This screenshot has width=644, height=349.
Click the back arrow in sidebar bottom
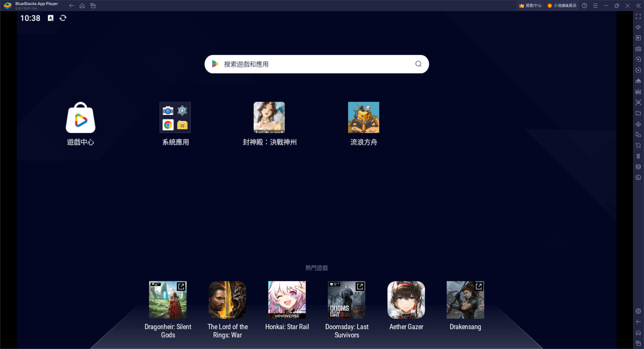(x=638, y=322)
